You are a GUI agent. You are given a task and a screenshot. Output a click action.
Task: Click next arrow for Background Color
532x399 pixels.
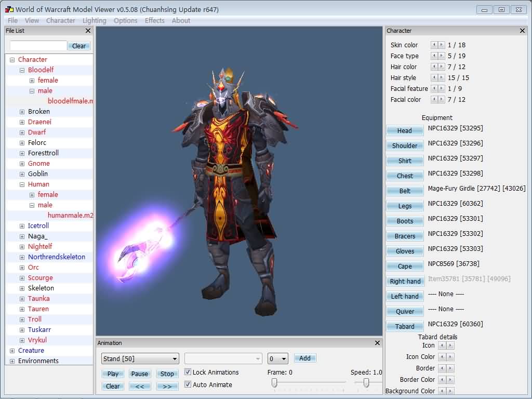coord(450,391)
